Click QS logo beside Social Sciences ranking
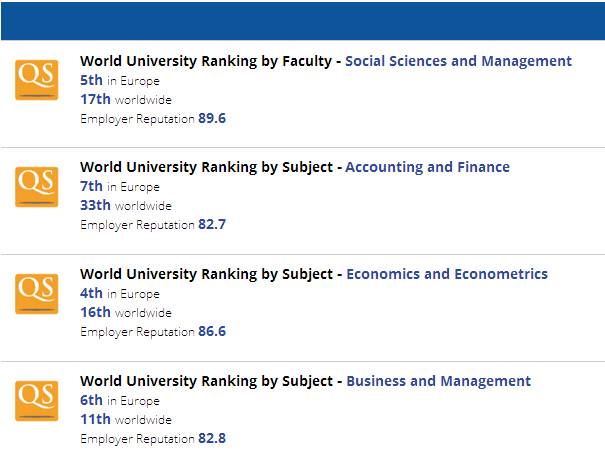The height and width of the screenshot is (457, 605). [x=37, y=80]
